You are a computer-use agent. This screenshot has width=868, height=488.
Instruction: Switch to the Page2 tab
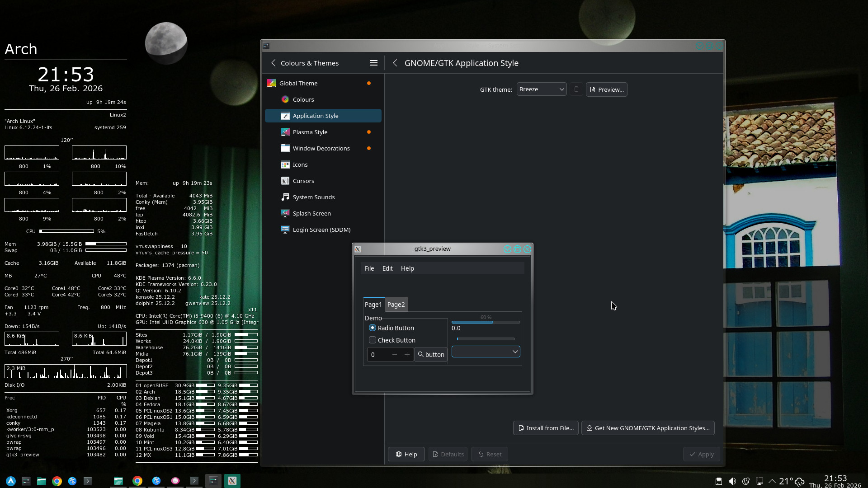click(396, 305)
